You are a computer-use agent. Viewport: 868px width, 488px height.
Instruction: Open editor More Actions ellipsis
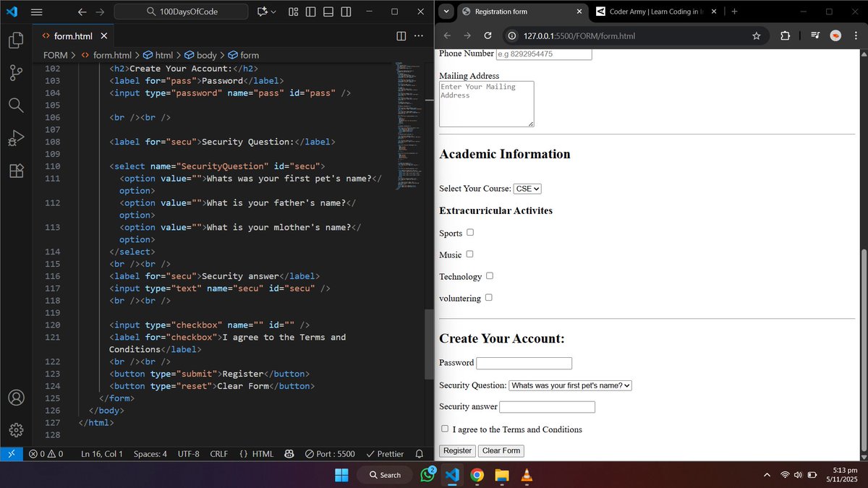pyautogui.click(x=419, y=36)
